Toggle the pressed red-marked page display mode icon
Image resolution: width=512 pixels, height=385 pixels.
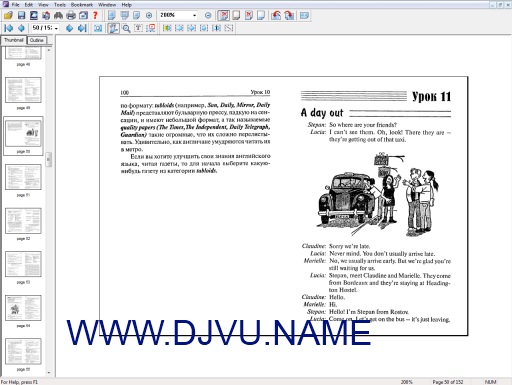tap(224, 15)
